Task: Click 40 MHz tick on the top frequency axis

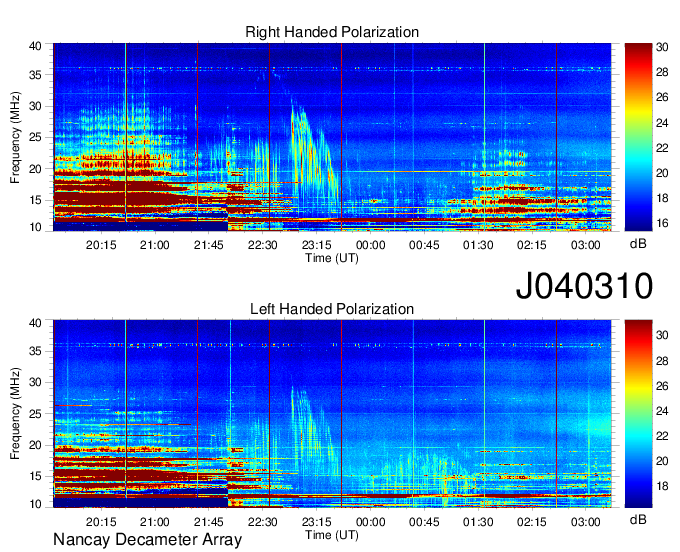Action: 35,46
